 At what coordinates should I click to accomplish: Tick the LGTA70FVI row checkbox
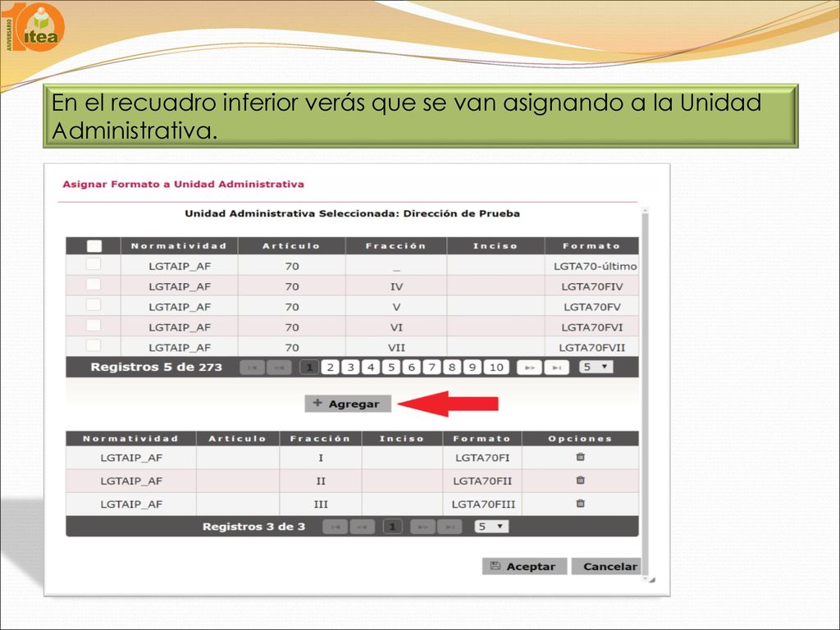tap(94, 325)
